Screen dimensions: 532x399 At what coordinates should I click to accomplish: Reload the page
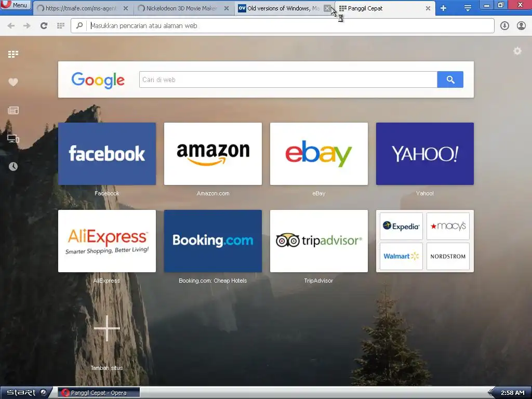point(44,25)
